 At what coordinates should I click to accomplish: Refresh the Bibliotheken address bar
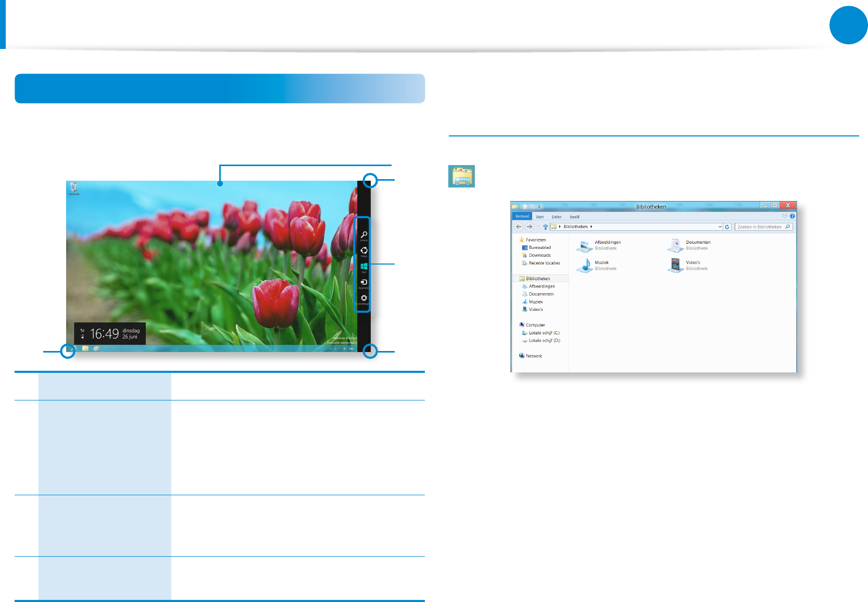(x=727, y=227)
